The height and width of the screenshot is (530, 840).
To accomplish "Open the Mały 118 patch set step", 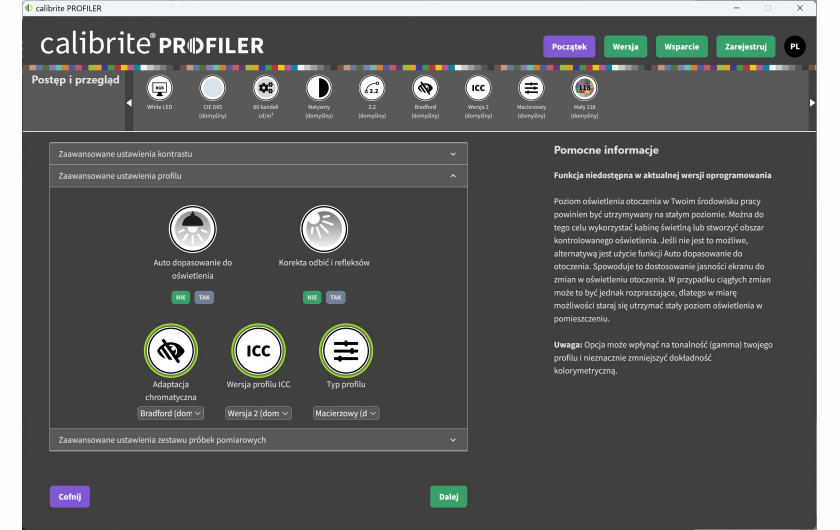I will coord(584,88).
